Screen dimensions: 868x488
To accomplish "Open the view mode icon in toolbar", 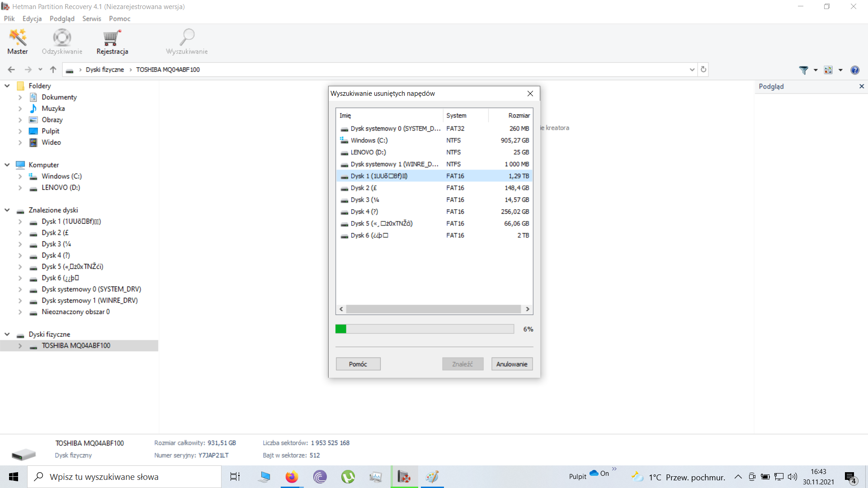I will [x=828, y=70].
